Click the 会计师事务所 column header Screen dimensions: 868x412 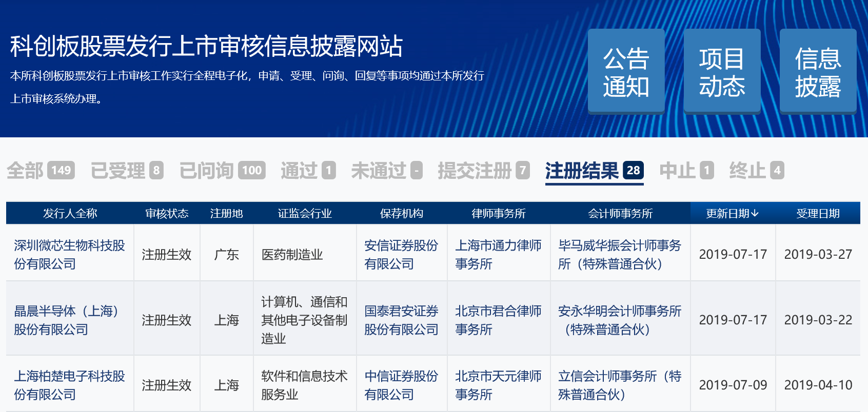[x=620, y=213]
